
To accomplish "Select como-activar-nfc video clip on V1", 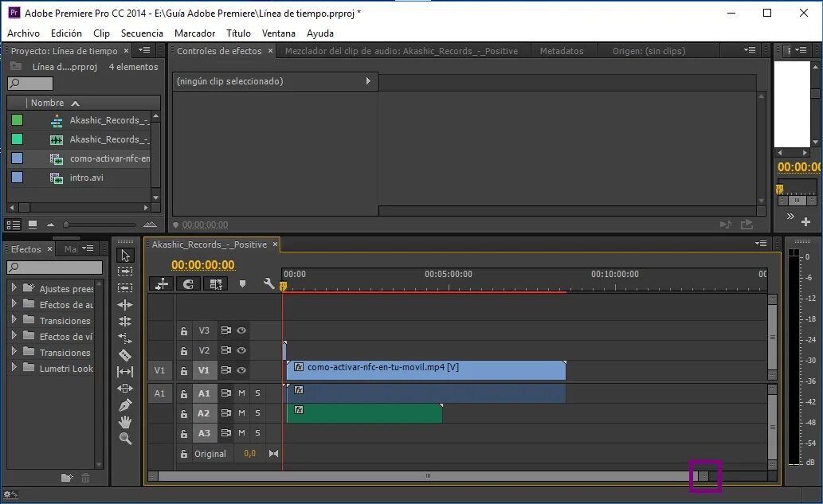I will (x=426, y=370).
